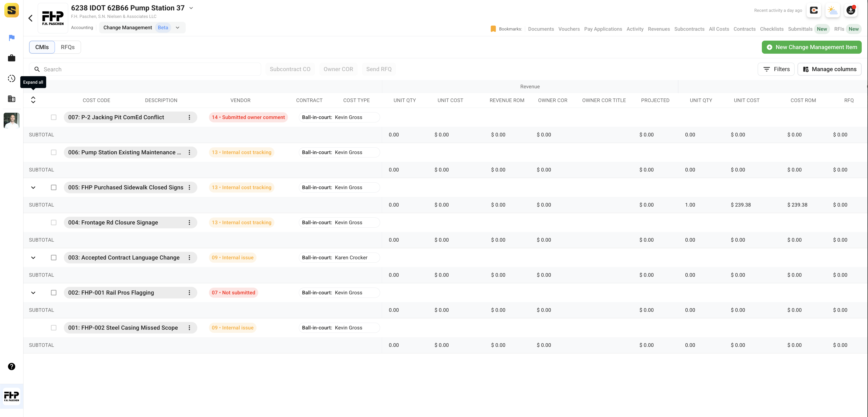Open the notifications download icon with red dot
This screenshot has height=417, width=868.
(851, 10)
